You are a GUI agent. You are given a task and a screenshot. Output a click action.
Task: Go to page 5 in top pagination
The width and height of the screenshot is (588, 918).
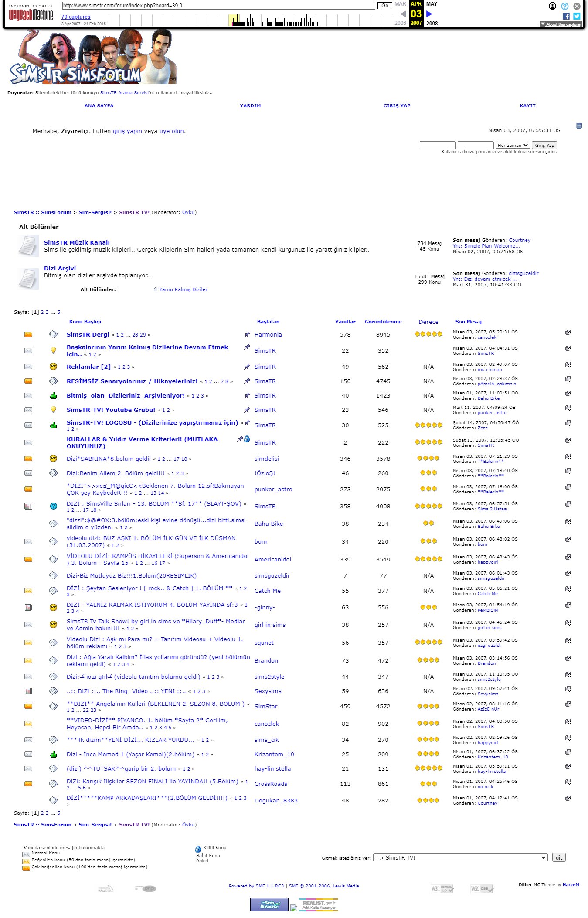click(59, 312)
